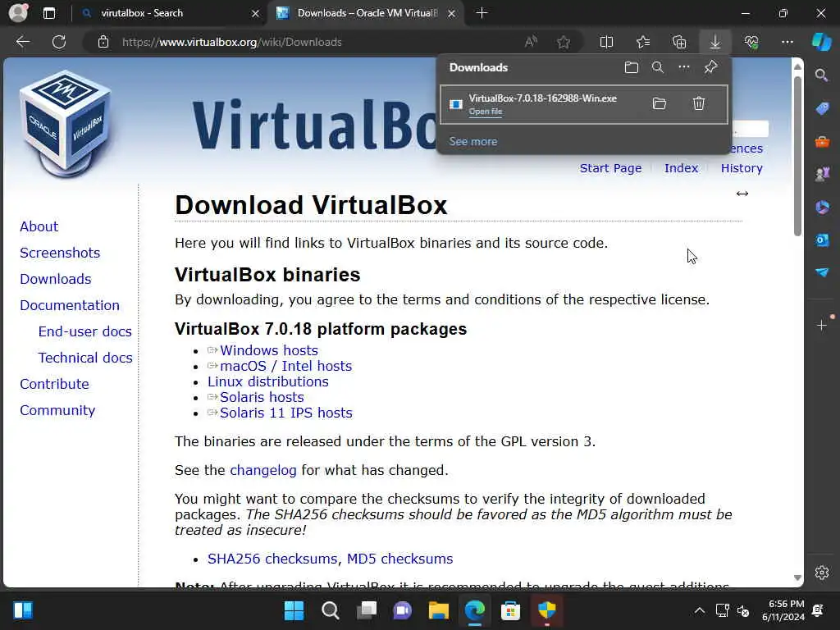Image resolution: width=840 pixels, height=630 pixels.
Task: Refresh the VirtualBox downloads page
Action: coord(59,42)
